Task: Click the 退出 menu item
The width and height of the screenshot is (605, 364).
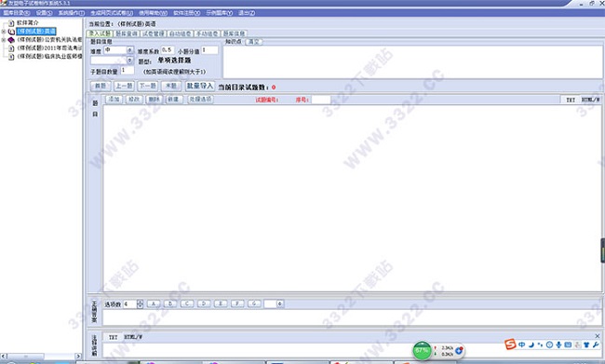Action: tap(247, 13)
